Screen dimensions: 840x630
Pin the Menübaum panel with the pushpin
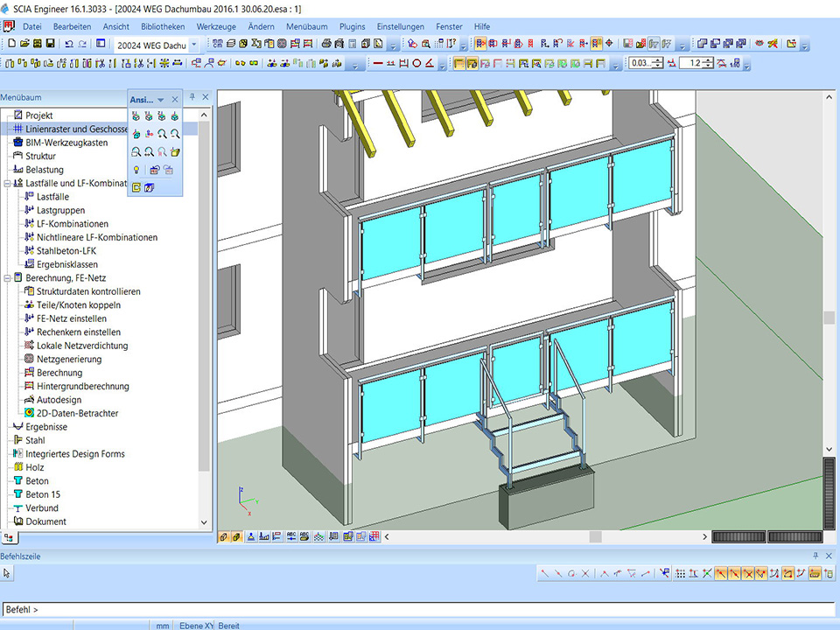click(192, 97)
